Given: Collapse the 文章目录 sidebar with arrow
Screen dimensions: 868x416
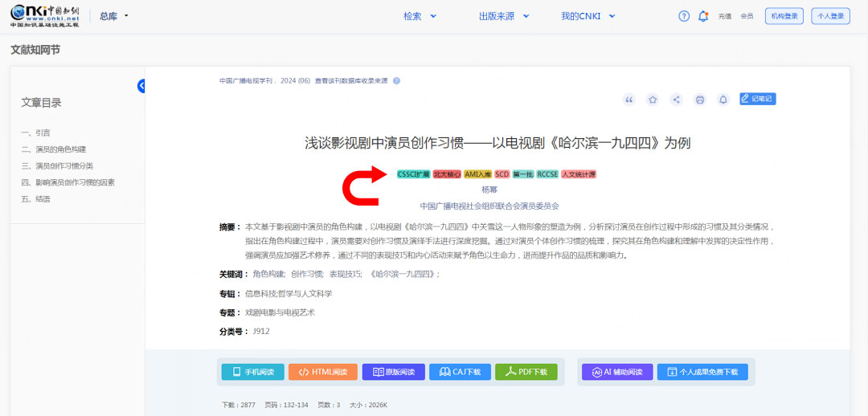Looking at the screenshot, I should [141, 86].
